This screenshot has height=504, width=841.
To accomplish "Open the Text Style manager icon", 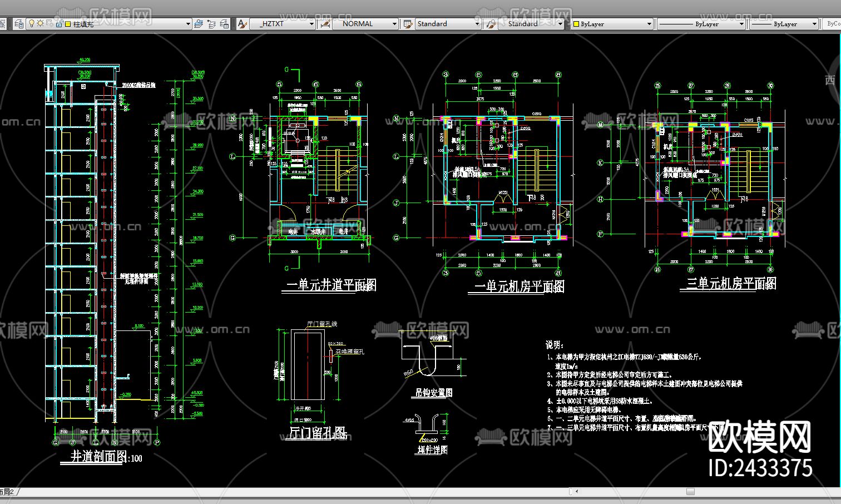I will (x=242, y=24).
